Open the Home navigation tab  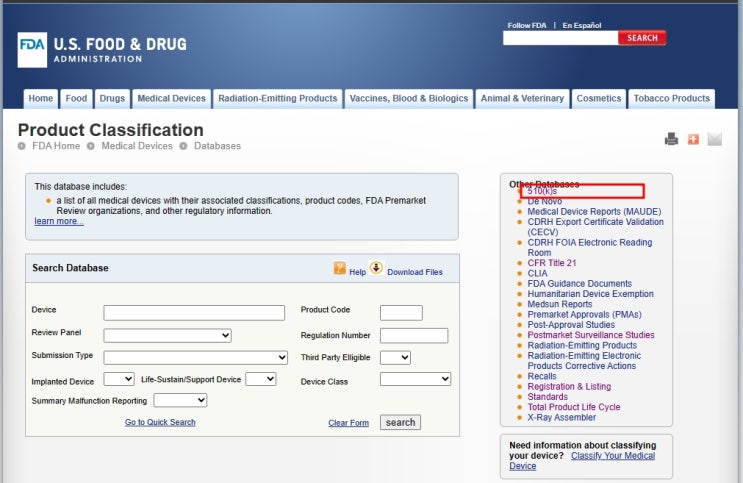[41, 99]
